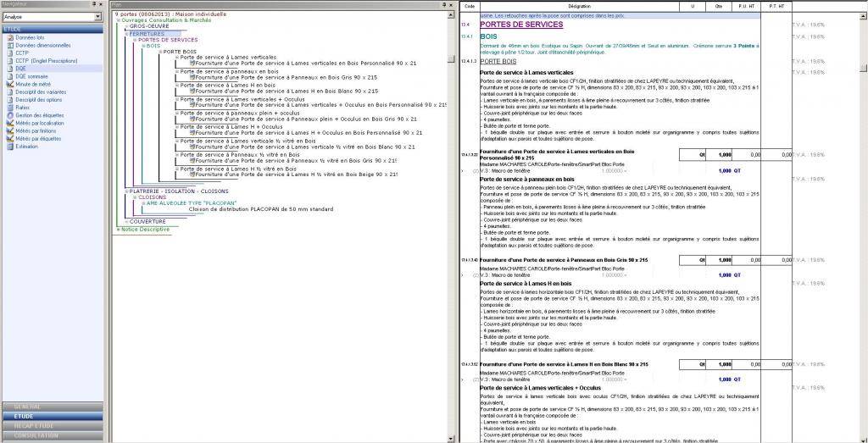The image size is (868, 443).
Task: Collapse the Ouvrages Consultation & Marchés node
Action: [119, 20]
